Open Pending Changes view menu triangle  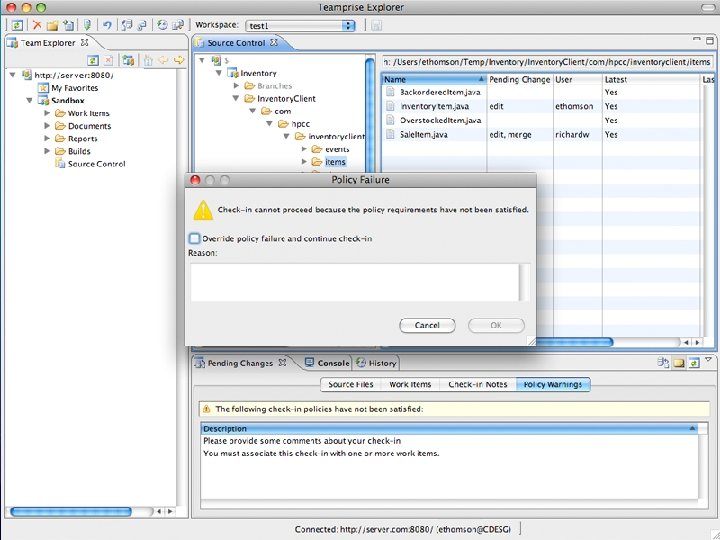coord(709,360)
